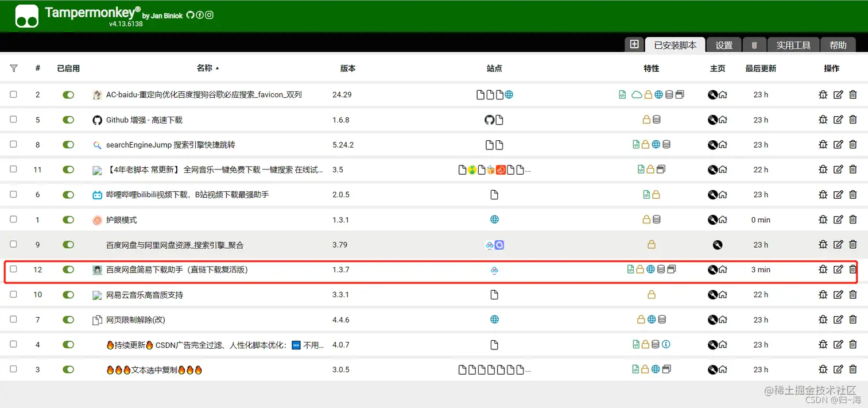Click version 24.29 cell

click(342, 95)
